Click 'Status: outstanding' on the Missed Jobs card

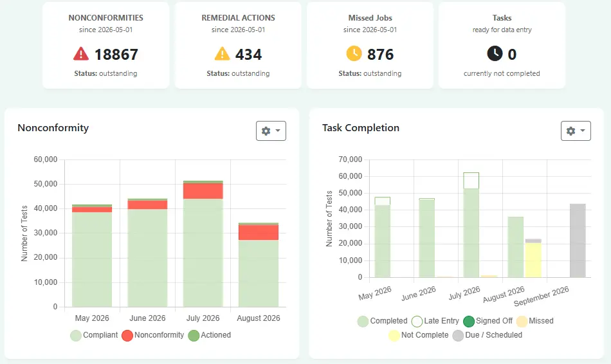click(370, 73)
